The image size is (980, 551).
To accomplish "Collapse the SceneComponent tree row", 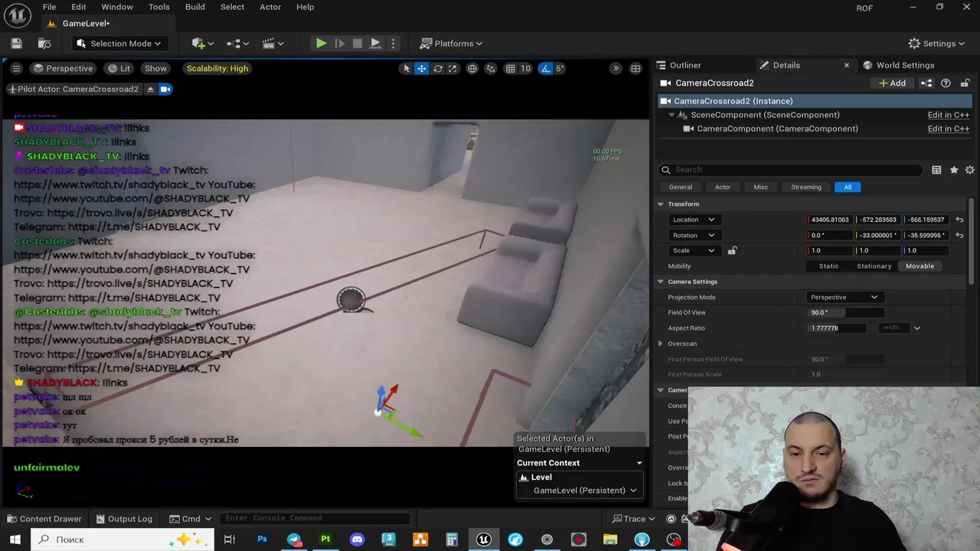I will tap(672, 115).
